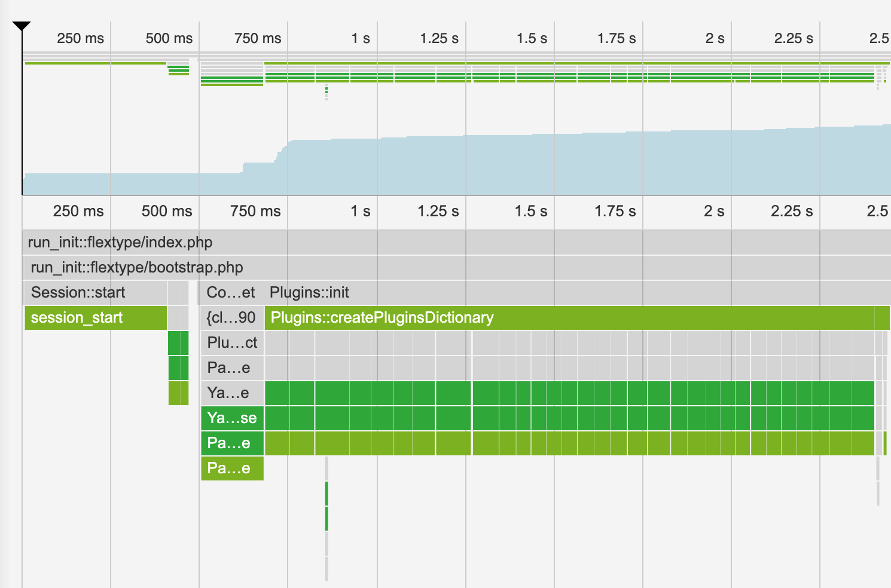The image size is (891, 588).
Task: Click the gray Ya…e frame label
Action: pyautogui.click(x=232, y=393)
